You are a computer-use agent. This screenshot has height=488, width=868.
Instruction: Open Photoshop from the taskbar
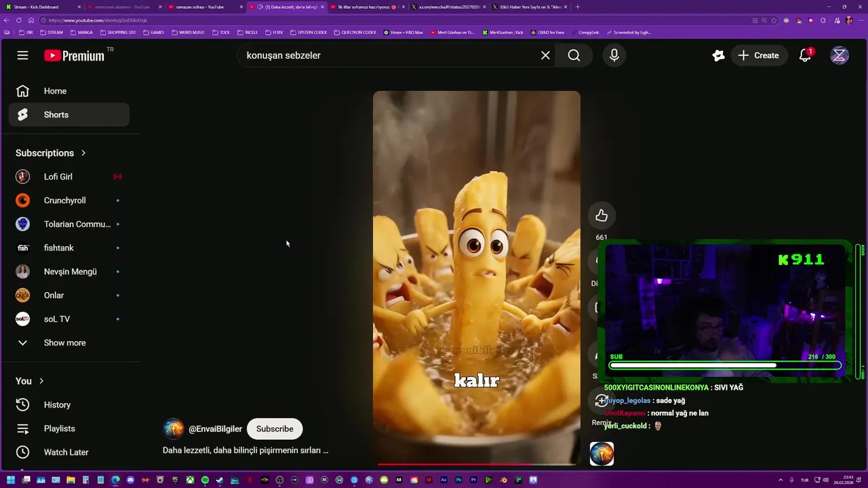pyautogui.click(x=458, y=480)
